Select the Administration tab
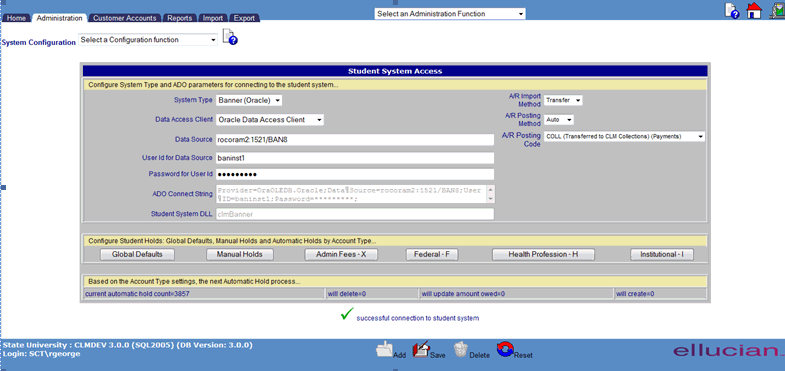 [x=60, y=18]
